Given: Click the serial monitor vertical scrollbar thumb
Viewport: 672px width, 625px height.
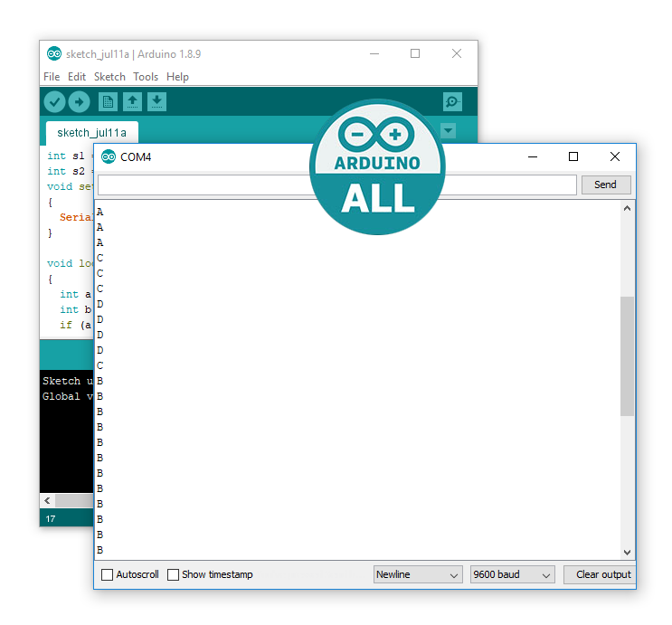Looking at the screenshot, I should coord(627,355).
